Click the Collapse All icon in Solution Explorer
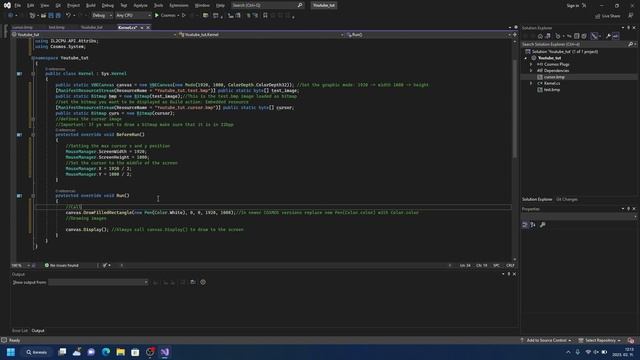 tap(576, 36)
